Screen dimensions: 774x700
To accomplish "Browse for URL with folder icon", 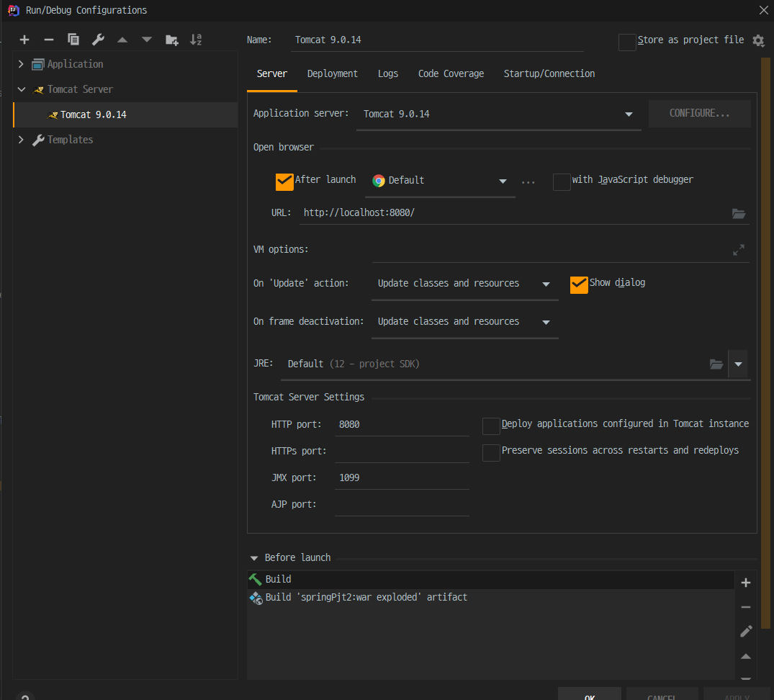I will click(739, 213).
